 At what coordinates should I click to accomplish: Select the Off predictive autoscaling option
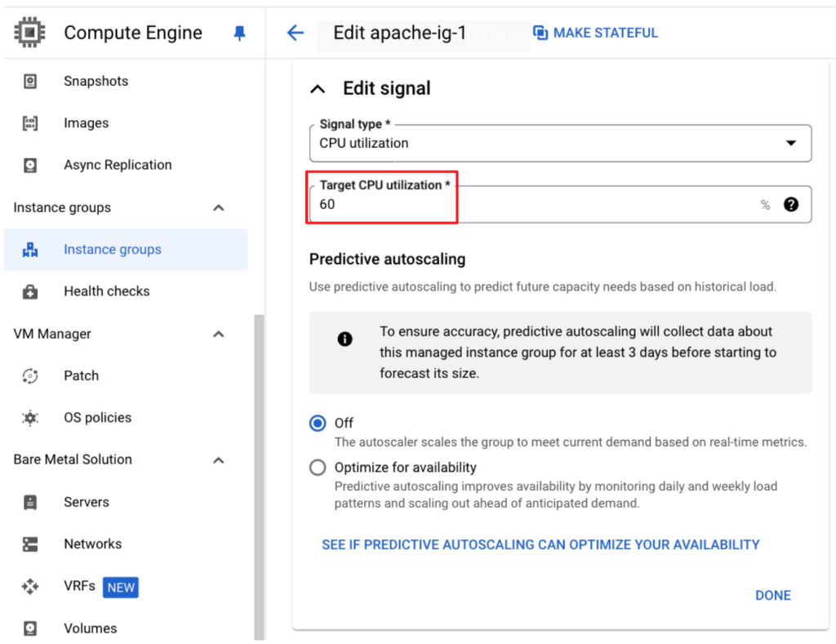[x=318, y=424]
